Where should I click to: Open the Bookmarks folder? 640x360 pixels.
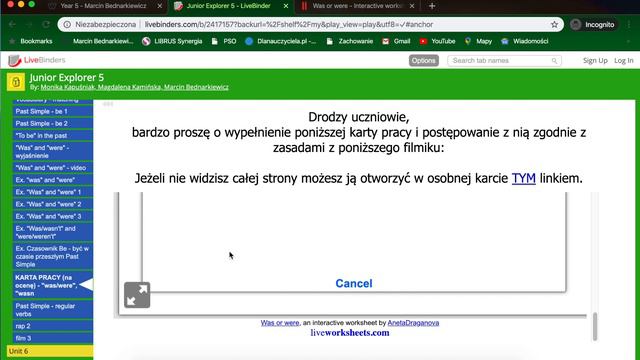(31, 41)
